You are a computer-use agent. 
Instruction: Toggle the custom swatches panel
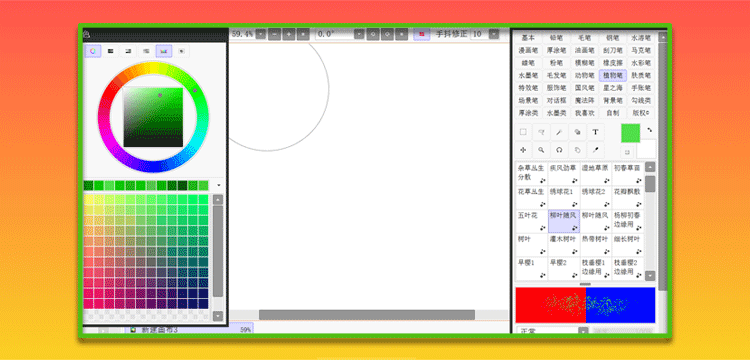164,51
